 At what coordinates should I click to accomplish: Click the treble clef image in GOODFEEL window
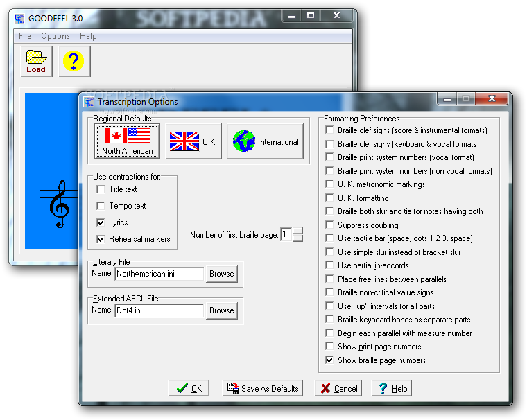(x=59, y=204)
